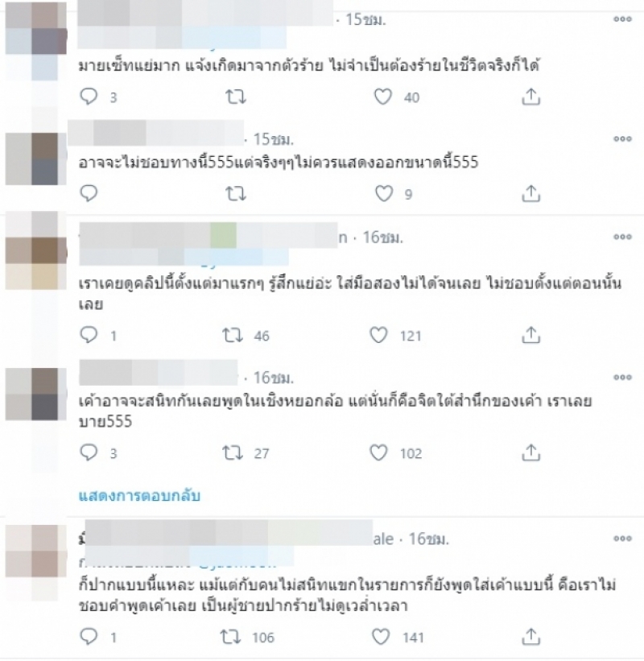Viewport: 644px width, 661px height.
Task: Like the tweet with 121 likes
Action: coord(378,335)
